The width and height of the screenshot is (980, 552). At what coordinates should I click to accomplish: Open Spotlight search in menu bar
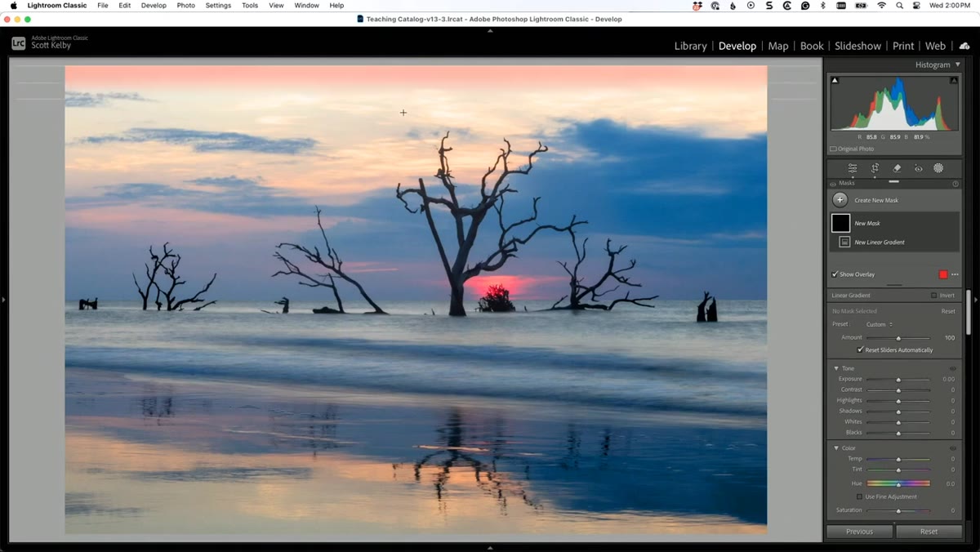[x=899, y=6]
